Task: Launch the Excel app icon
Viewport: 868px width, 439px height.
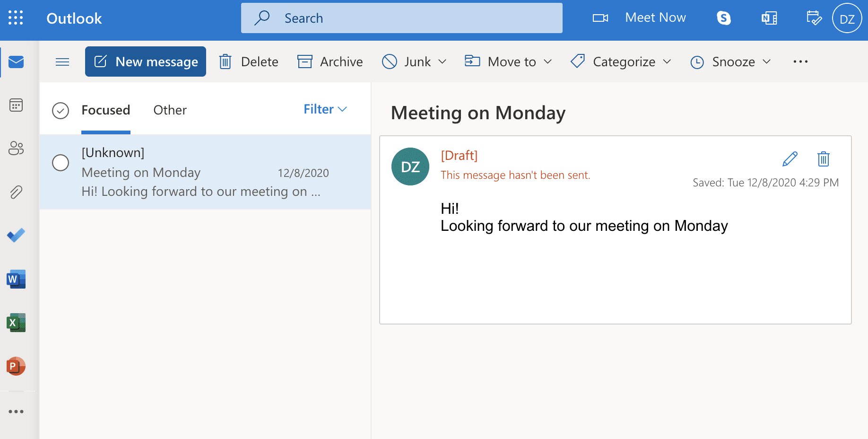Action: click(16, 323)
